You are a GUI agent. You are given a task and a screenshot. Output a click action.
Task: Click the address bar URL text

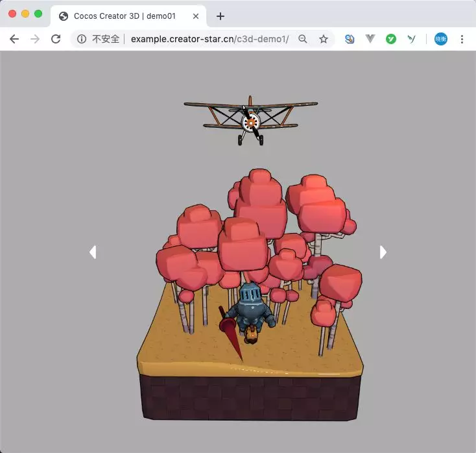pos(209,39)
